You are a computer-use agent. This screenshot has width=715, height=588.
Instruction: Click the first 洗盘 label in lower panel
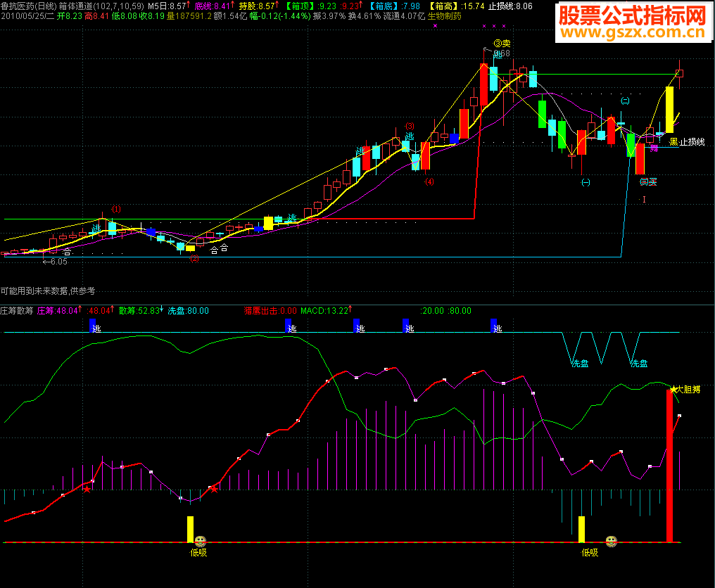(x=581, y=364)
